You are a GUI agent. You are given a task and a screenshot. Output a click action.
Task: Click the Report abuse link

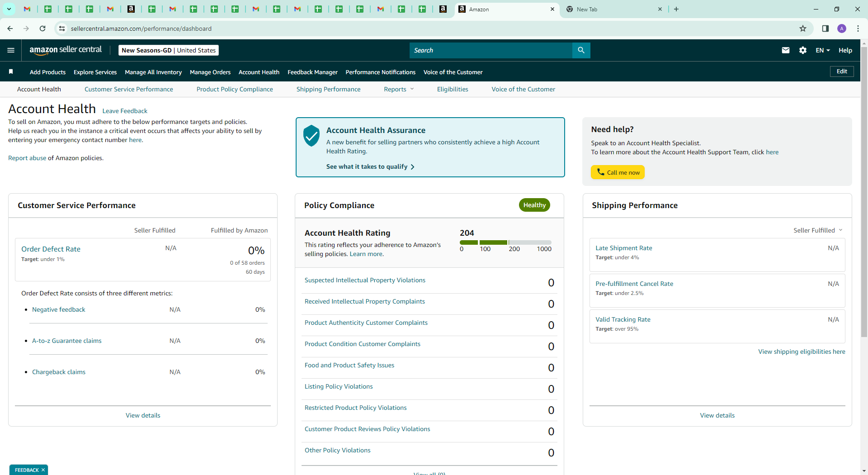27,158
